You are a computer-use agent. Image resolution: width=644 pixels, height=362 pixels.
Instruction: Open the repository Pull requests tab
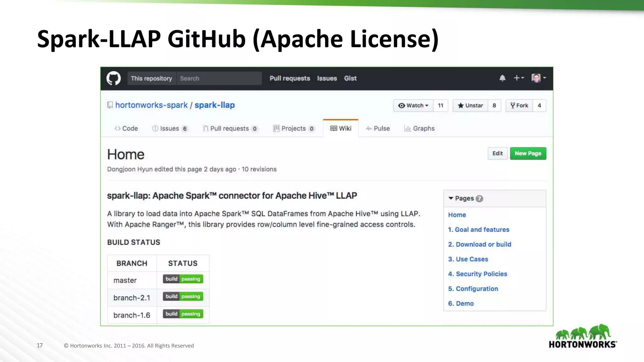coord(230,129)
